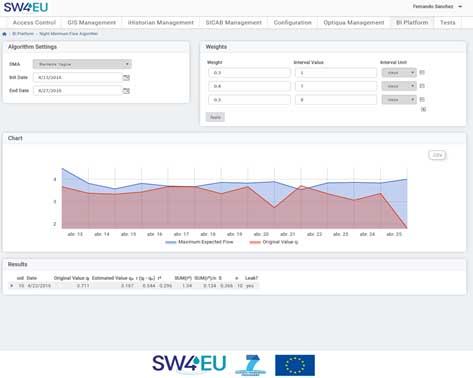Click the SW4EU logo in the footer
The width and height of the screenshot is (473, 378).
(189, 363)
